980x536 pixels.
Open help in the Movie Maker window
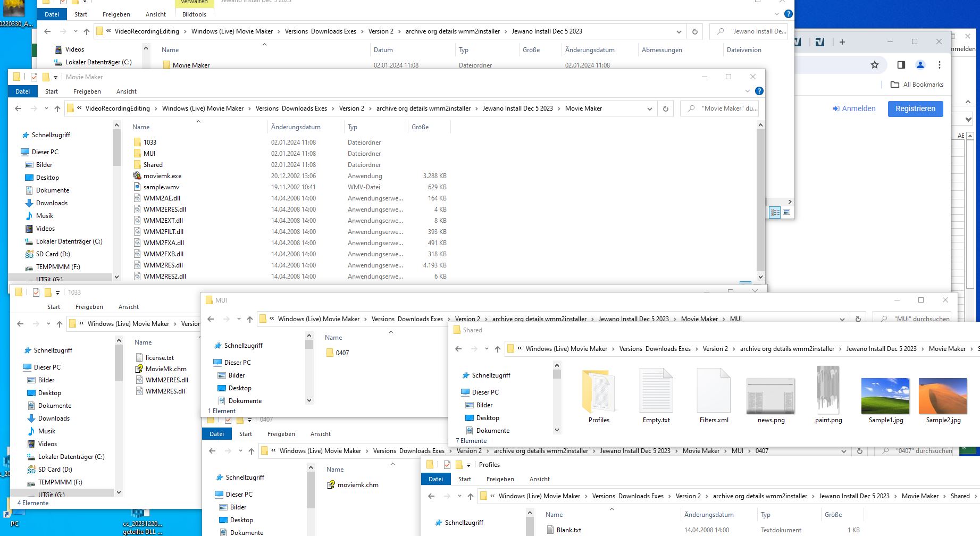759,91
